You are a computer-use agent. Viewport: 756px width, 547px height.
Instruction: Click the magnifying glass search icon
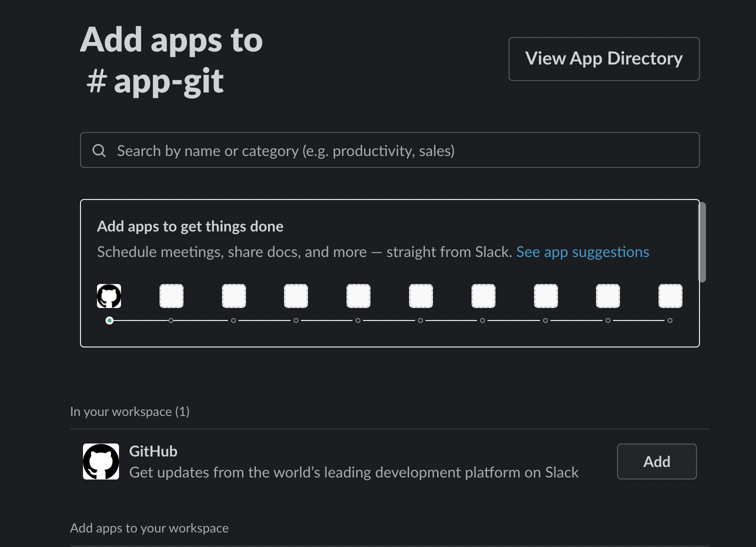[99, 150]
